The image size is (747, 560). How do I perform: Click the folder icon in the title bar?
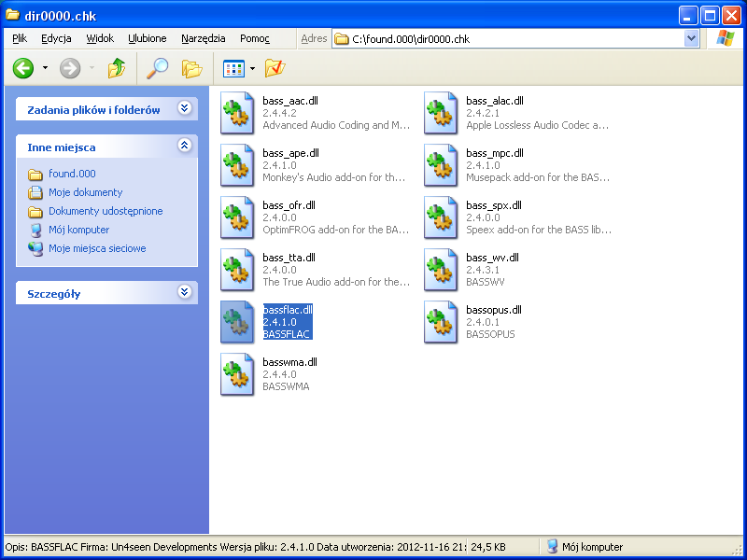(x=12, y=15)
